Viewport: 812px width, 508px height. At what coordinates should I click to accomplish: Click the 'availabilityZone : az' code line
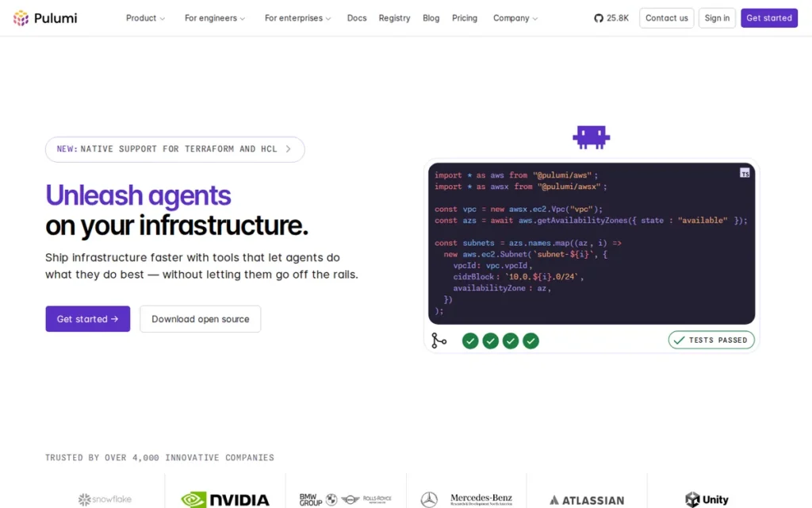click(x=502, y=288)
